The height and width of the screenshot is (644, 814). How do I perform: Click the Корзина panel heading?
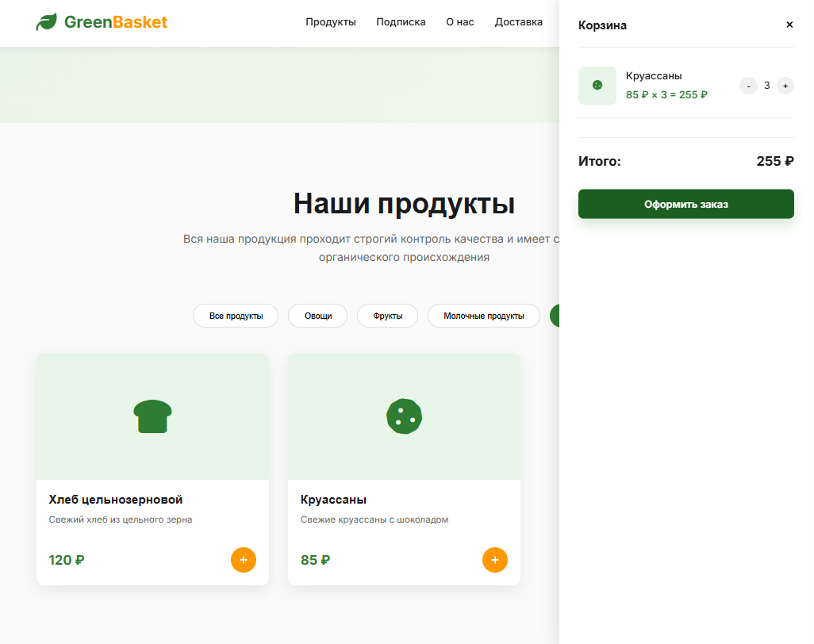(x=602, y=25)
